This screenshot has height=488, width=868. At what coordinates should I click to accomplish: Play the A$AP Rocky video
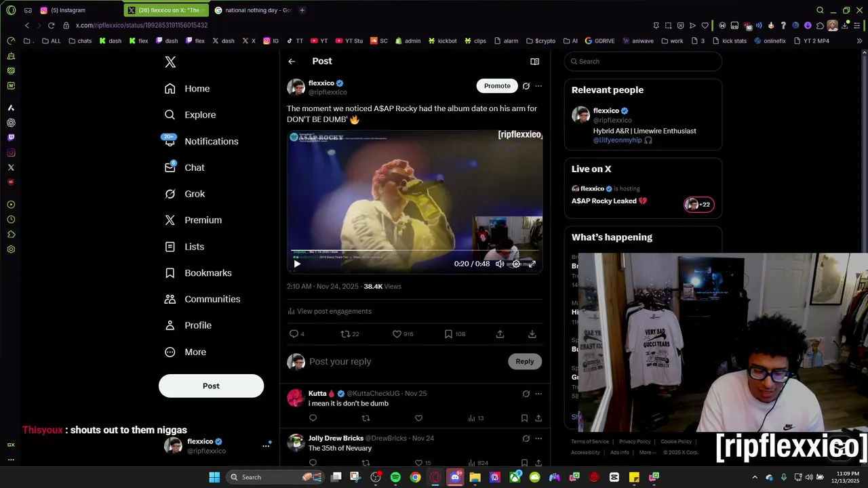tap(297, 264)
